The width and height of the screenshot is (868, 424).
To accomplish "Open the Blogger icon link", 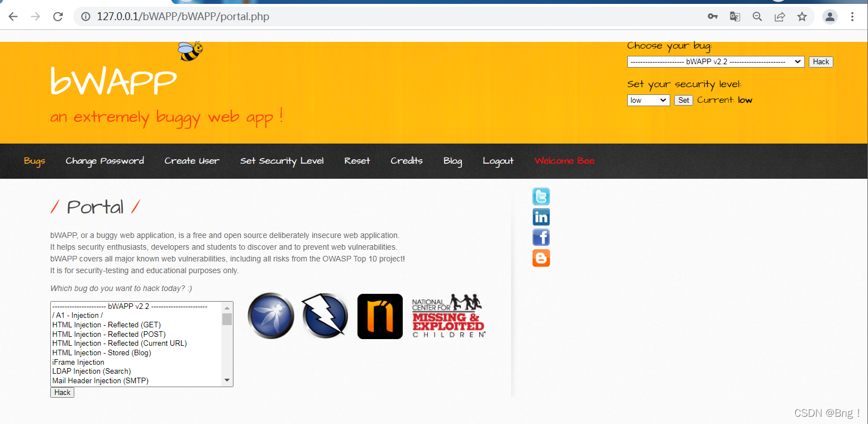I will click(541, 258).
